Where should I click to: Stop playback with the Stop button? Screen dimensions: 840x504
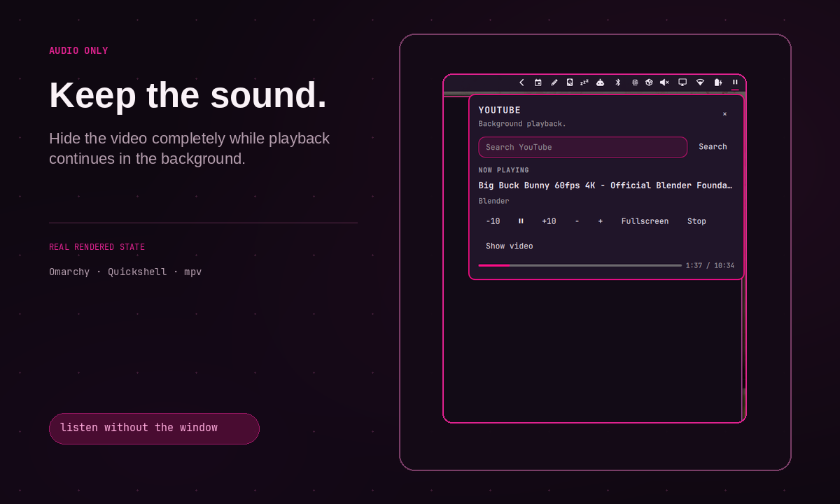tap(696, 221)
